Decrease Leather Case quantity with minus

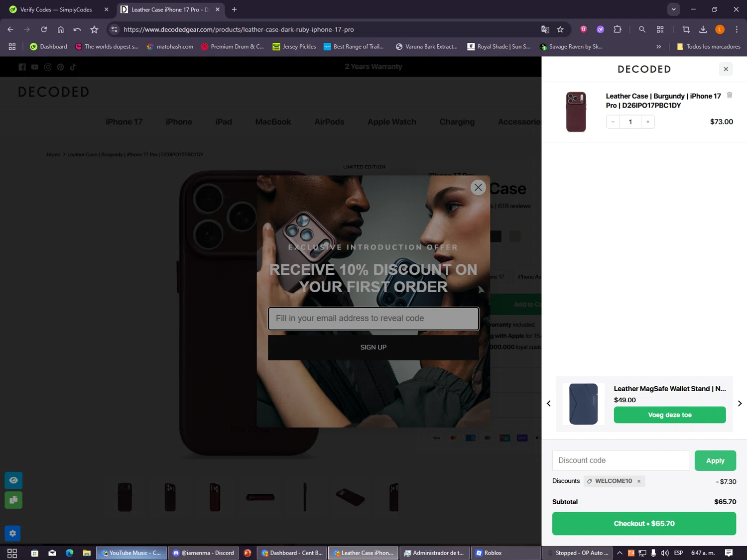pos(613,121)
